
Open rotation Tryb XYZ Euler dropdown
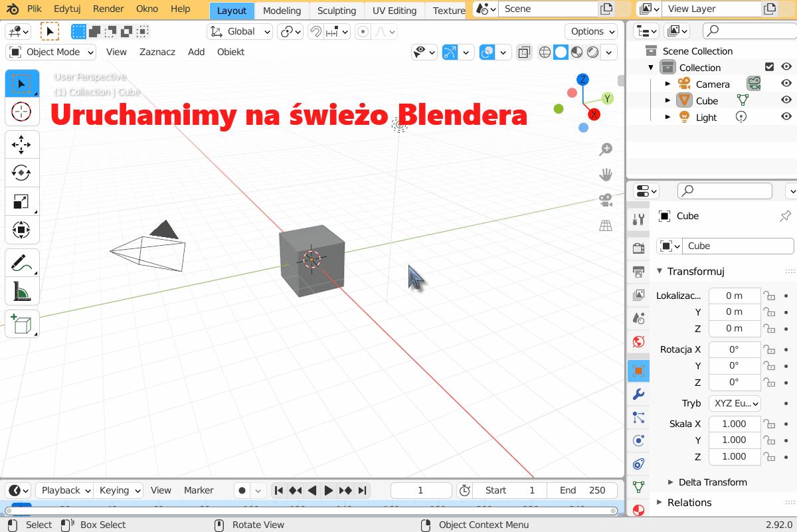[735, 403]
